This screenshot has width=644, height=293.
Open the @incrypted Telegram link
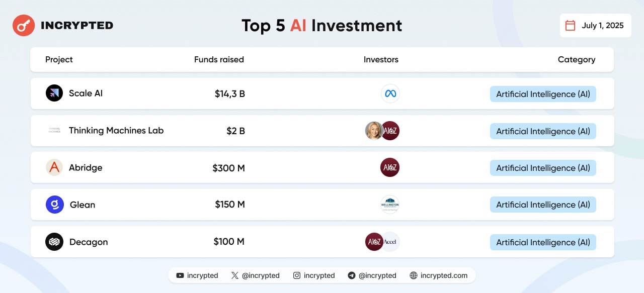[x=372, y=275]
